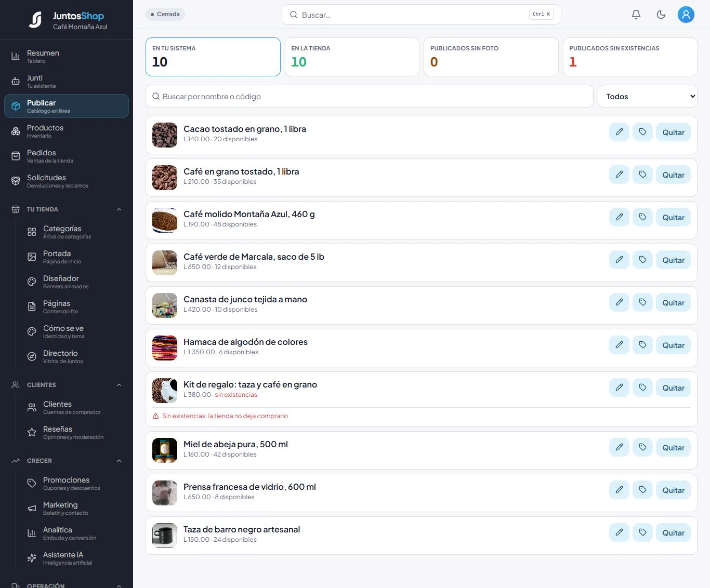Image resolution: width=710 pixels, height=588 pixels.
Task: Edit Taza de barro negro pencil icon
Action: [x=619, y=532]
